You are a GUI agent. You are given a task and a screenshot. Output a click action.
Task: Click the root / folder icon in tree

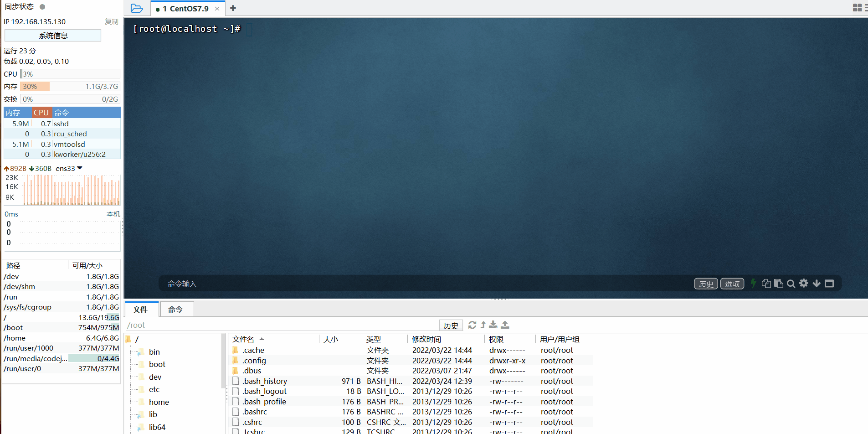(x=128, y=339)
